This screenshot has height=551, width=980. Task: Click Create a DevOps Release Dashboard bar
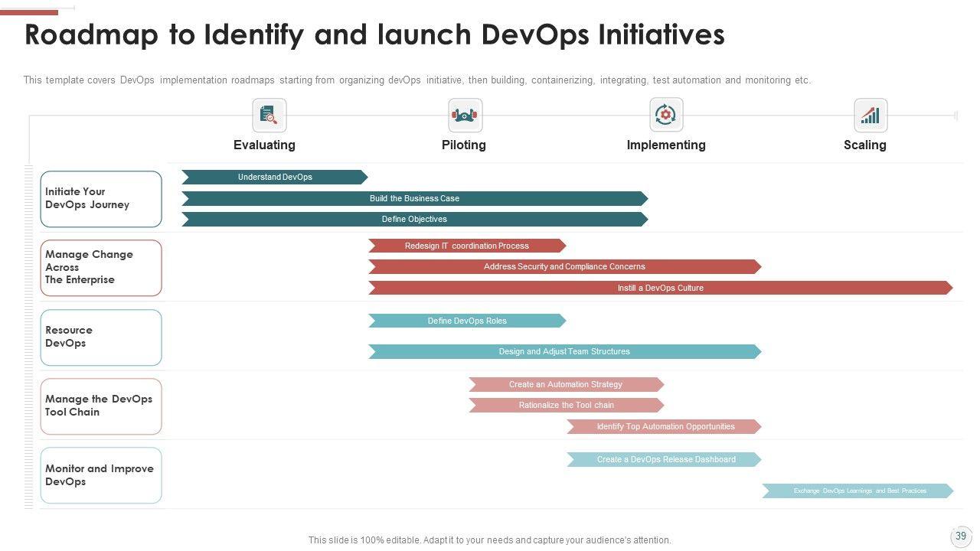click(665, 460)
